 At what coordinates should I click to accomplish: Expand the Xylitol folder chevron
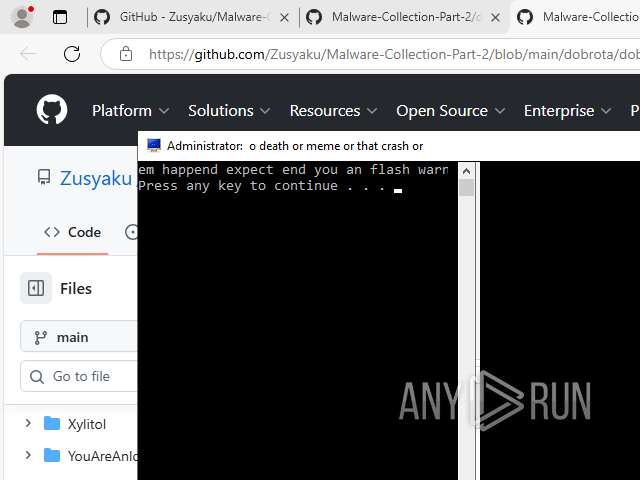point(28,423)
